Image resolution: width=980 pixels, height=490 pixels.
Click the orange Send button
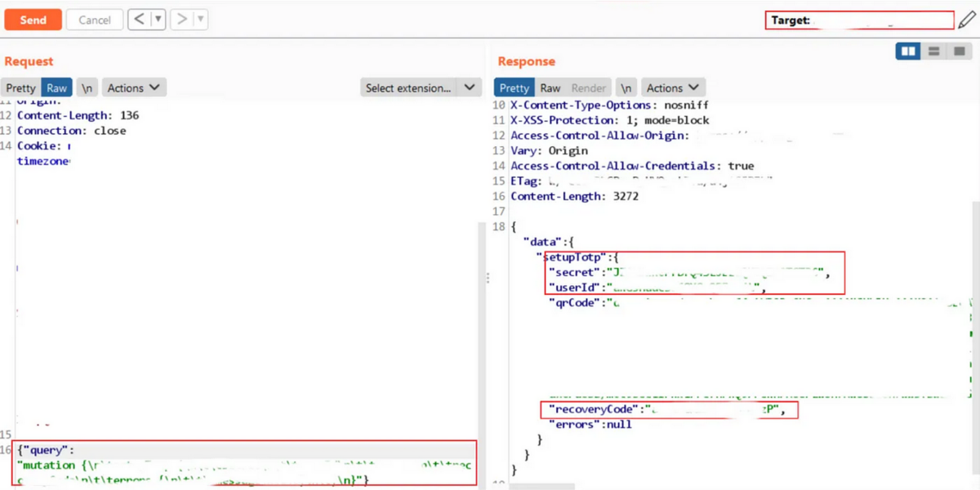pos(33,20)
